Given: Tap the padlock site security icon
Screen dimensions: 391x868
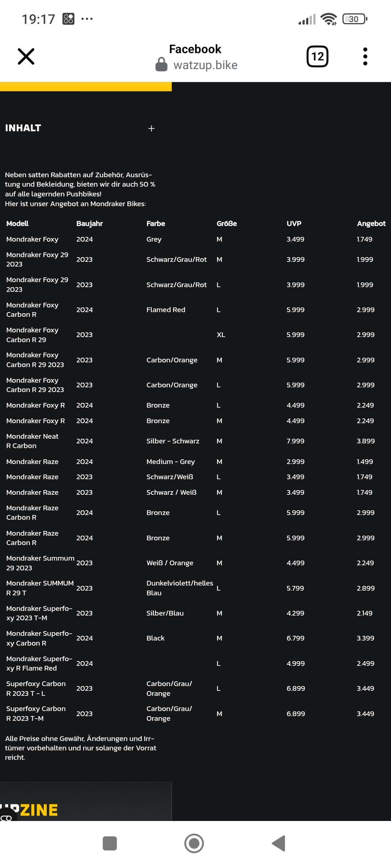Looking at the screenshot, I should click(x=161, y=65).
